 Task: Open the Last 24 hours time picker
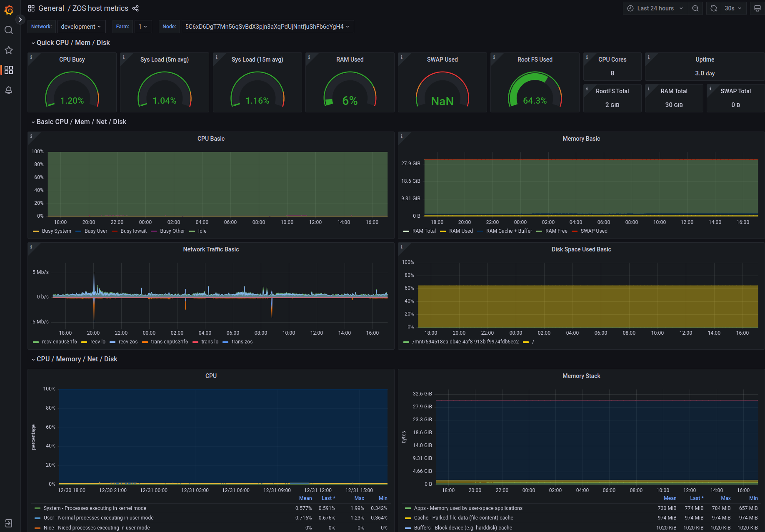(655, 8)
